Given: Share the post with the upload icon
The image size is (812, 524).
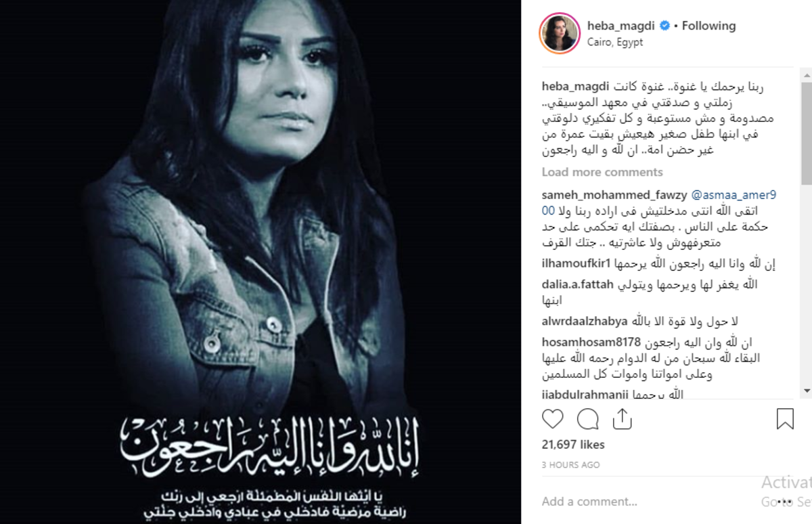Looking at the screenshot, I should 622,419.
